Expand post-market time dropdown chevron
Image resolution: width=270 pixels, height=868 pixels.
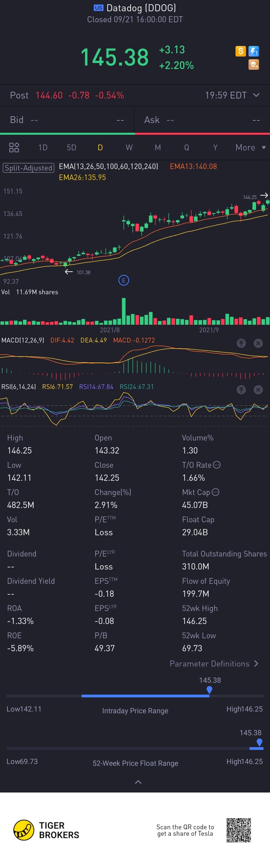click(x=256, y=95)
